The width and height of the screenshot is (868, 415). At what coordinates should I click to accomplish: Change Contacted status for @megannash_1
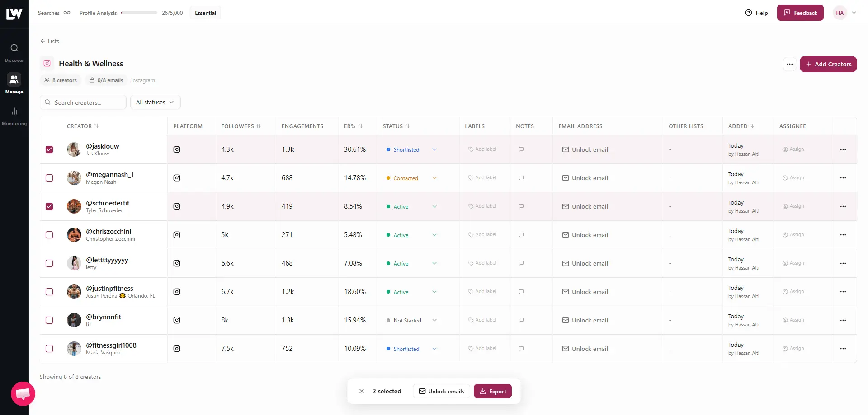(x=411, y=178)
